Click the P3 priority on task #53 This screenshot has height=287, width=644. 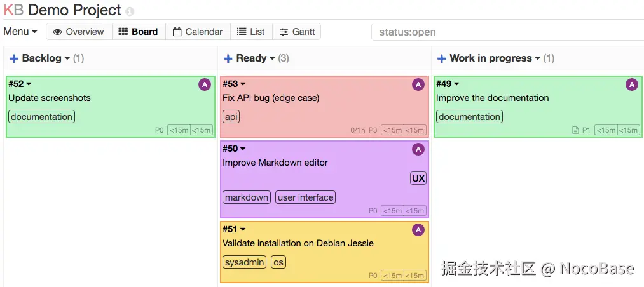coord(373,130)
